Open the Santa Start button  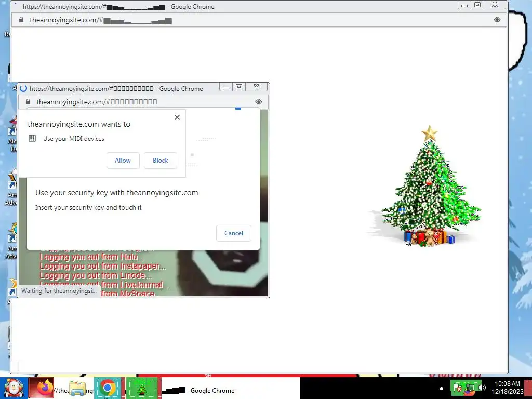[14, 388]
